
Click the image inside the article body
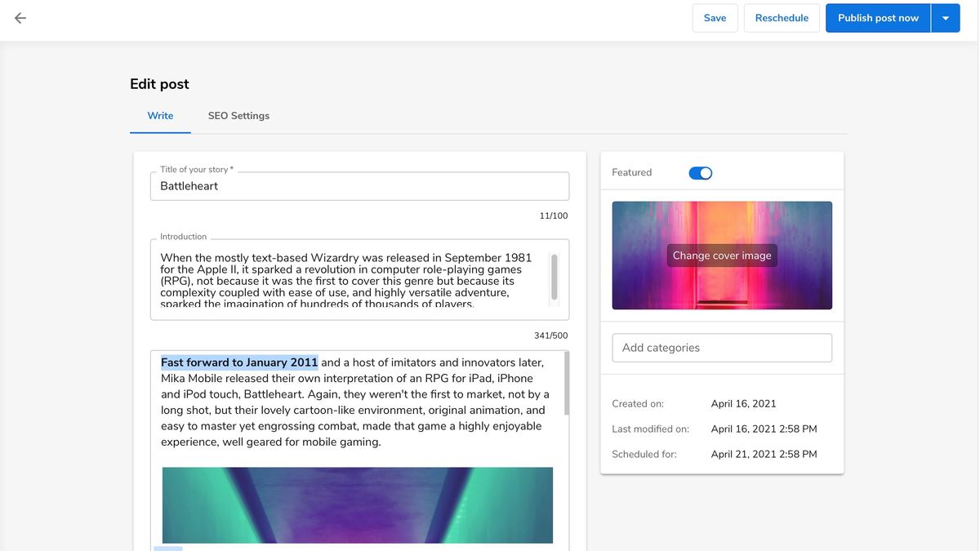(358, 505)
